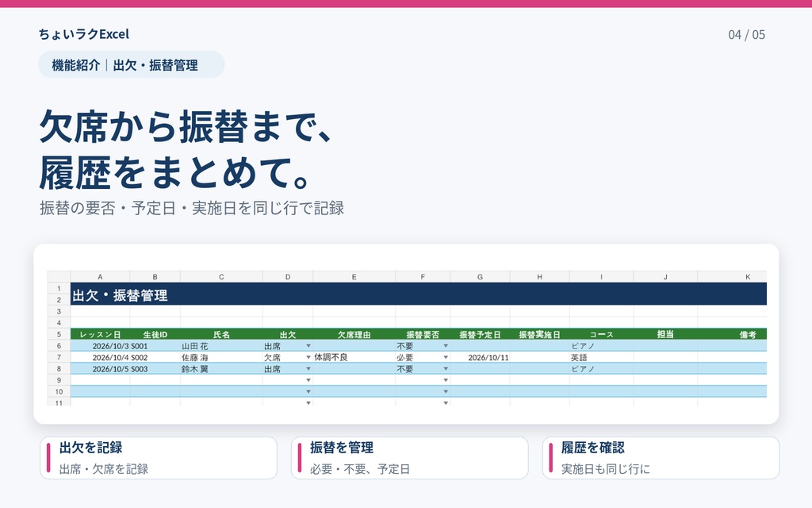Click the ピアノ cell in 鈴木 翼 row

pyautogui.click(x=601, y=368)
